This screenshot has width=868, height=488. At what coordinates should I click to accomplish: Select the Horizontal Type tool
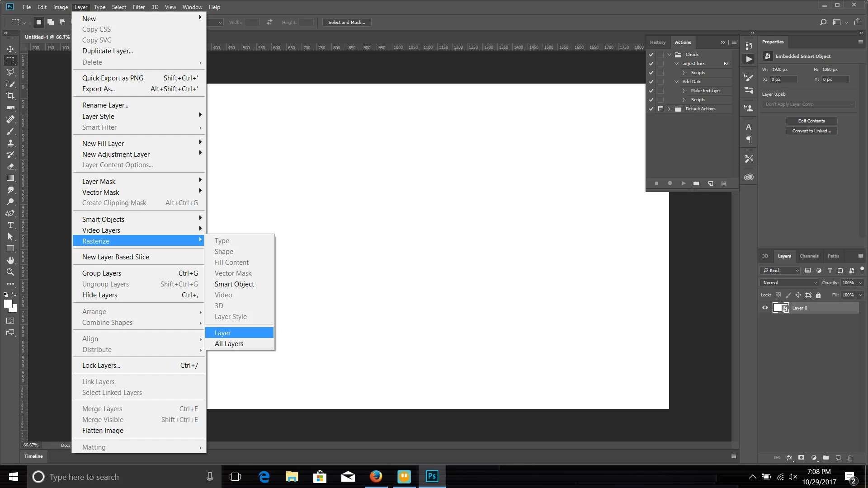click(10, 225)
